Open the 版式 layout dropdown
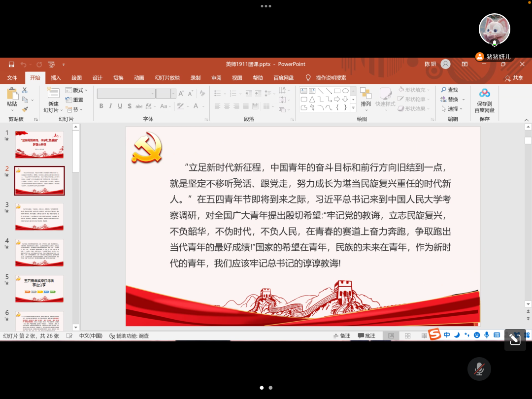532x399 pixels. pyautogui.click(x=77, y=90)
